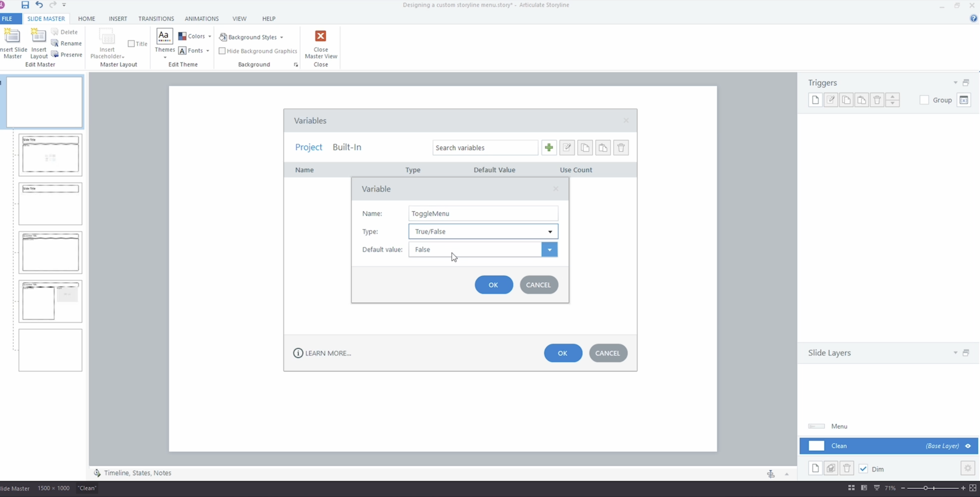Uncheck the Dim layer checkbox
980x497 pixels.
coord(863,469)
